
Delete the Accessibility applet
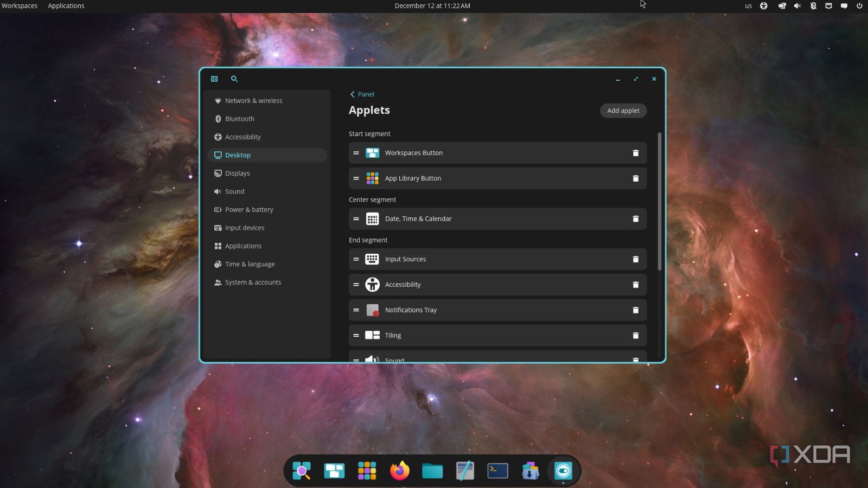point(635,285)
